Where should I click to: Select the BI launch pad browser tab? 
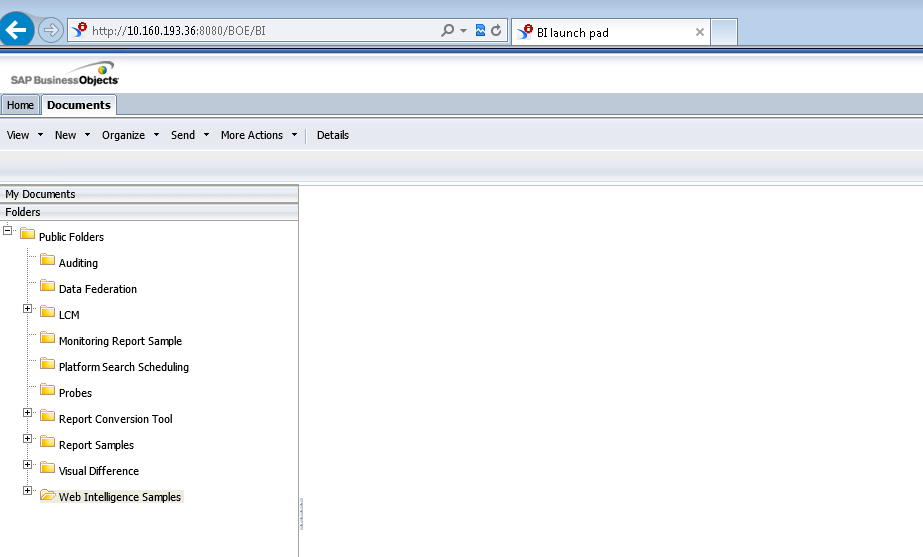click(610, 32)
